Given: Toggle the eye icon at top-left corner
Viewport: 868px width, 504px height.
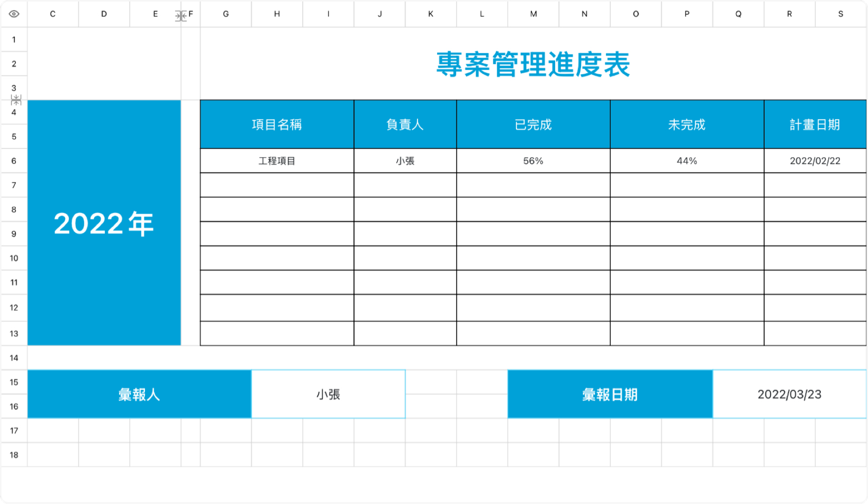Looking at the screenshot, I should click(14, 14).
